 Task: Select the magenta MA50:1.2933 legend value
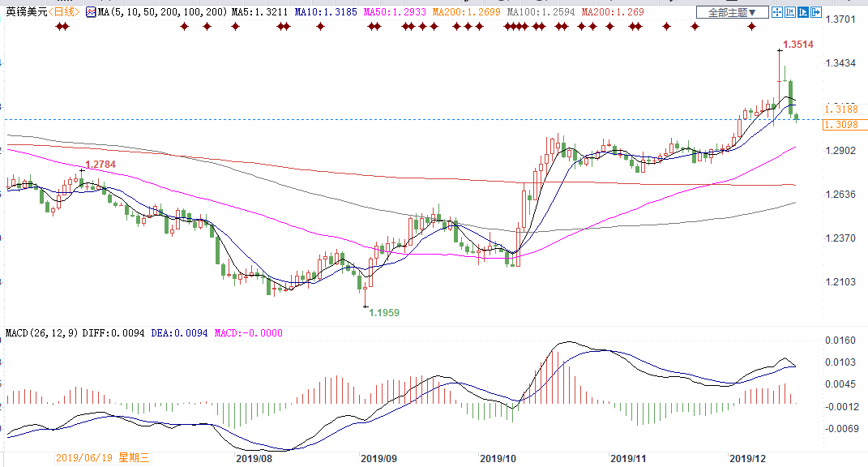click(395, 11)
